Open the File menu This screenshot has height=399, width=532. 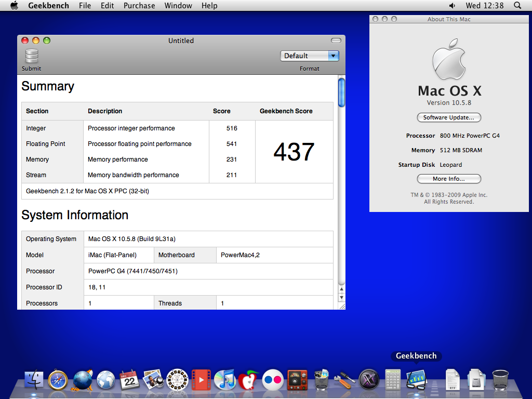(85, 5)
